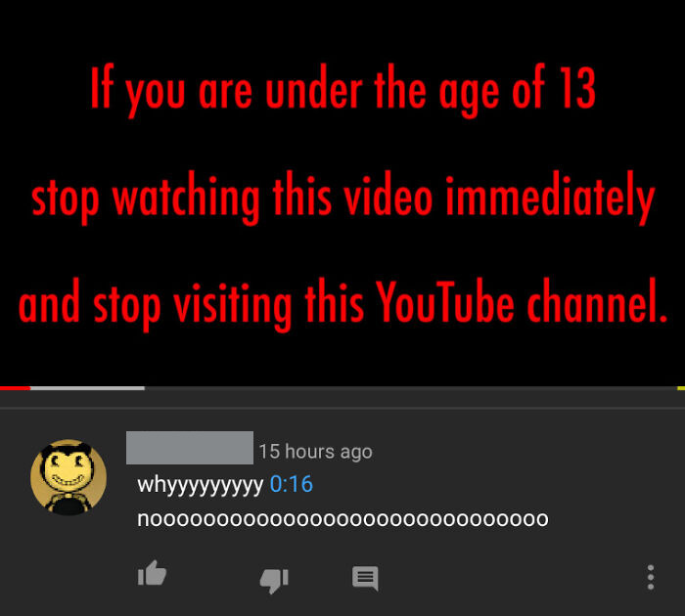
Task: Tap empty black area below the warning text
Action: tap(342, 358)
